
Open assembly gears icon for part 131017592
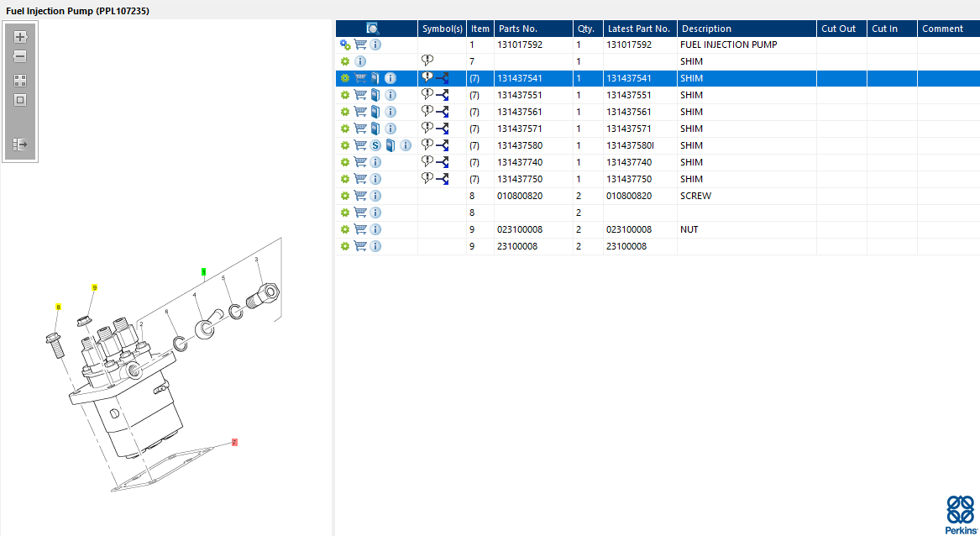pos(345,45)
